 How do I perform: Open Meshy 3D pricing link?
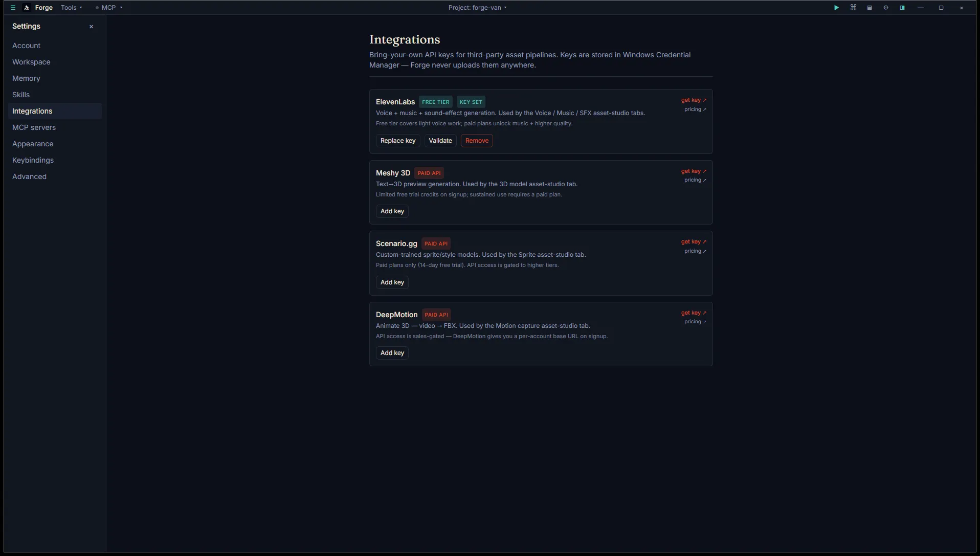click(x=695, y=180)
